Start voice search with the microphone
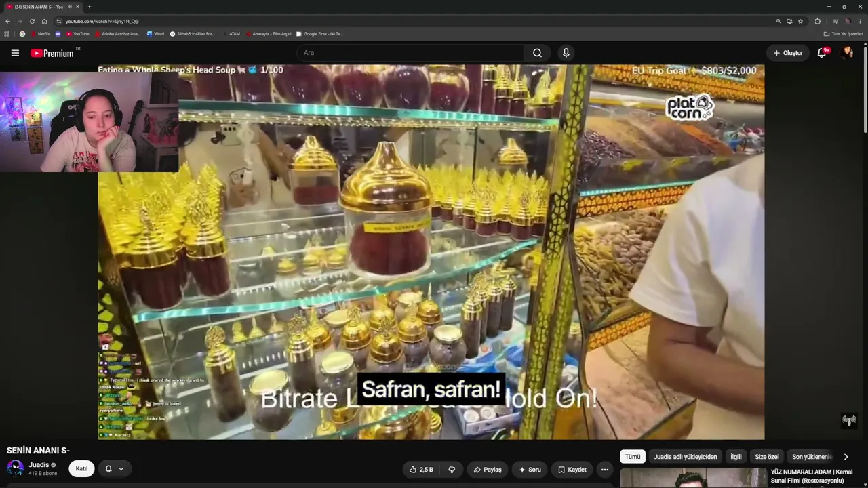The image size is (868, 488). pyautogui.click(x=566, y=53)
